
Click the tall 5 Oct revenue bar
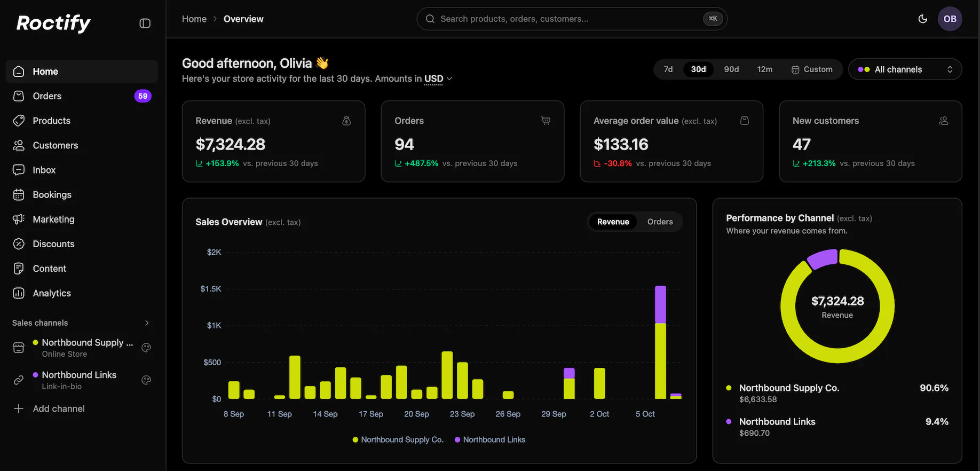click(x=660, y=342)
